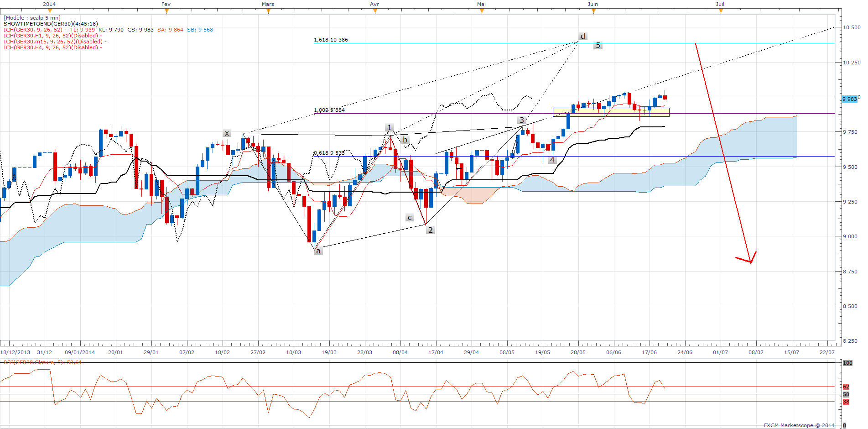Click the 17/06 date axis label

pos(650,352)
